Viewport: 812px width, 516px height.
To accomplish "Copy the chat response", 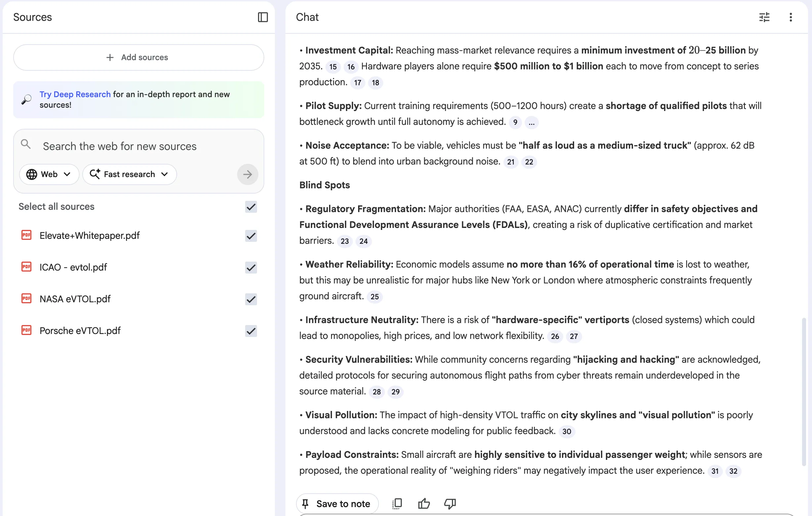I will tap(397, 503).
